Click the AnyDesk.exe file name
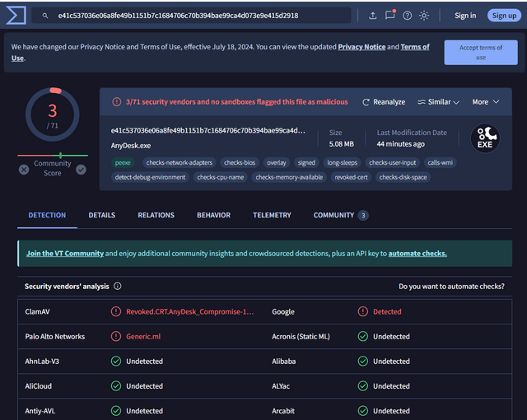Screen dimensions: 527x420 [131, 146]
